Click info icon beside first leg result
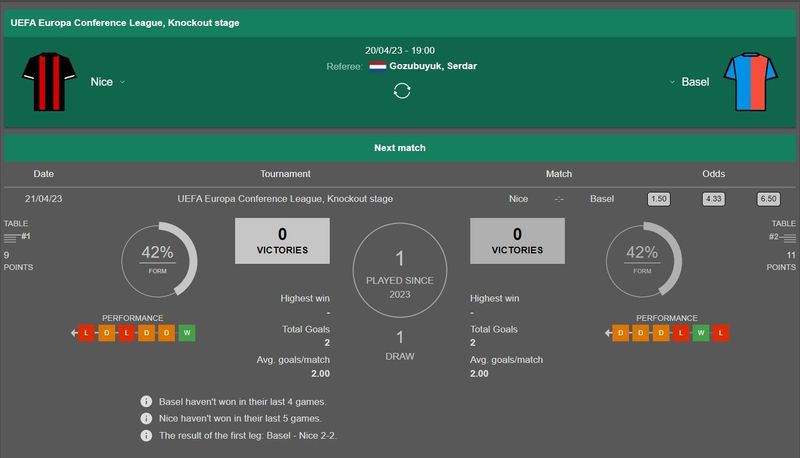 pos(146,436)
